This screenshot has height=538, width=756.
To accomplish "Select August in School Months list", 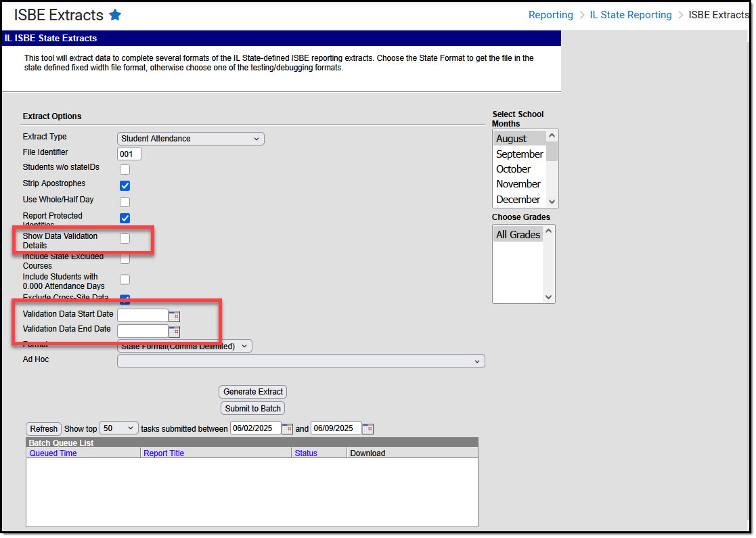I will tap(520, 139).
